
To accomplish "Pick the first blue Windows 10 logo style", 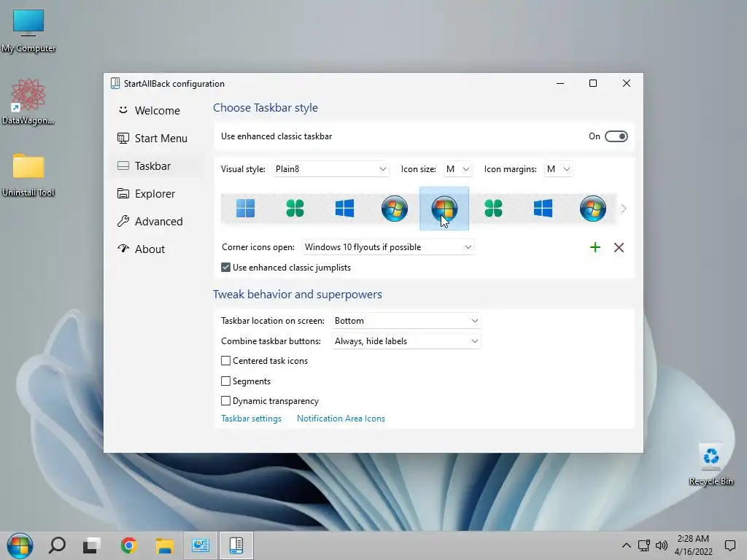I will coord(344,208).
